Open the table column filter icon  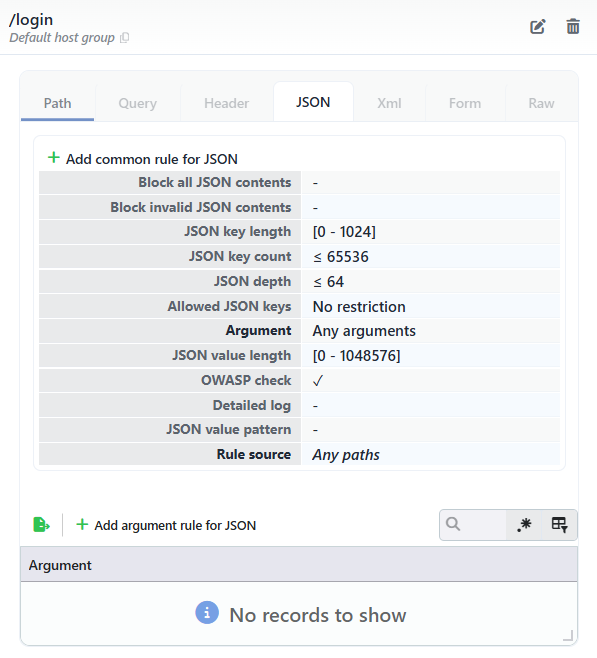pyautogui.click(x=560, y=525)
